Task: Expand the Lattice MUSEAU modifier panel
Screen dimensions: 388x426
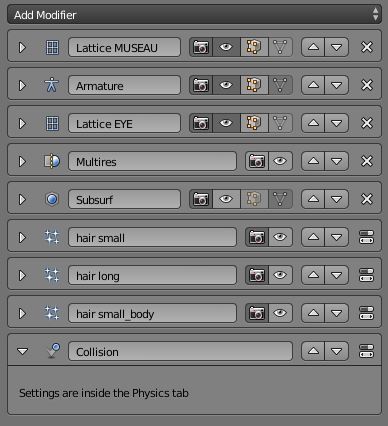Action: [x=22, y=47]
